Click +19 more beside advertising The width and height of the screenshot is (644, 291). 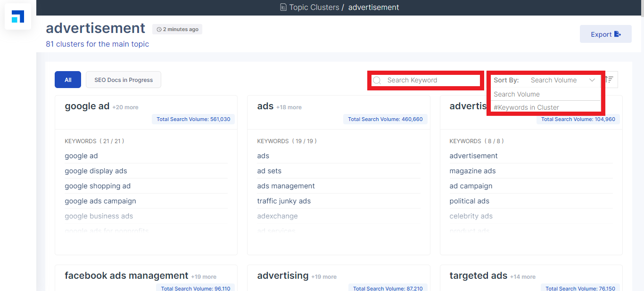tap(324, 277)
